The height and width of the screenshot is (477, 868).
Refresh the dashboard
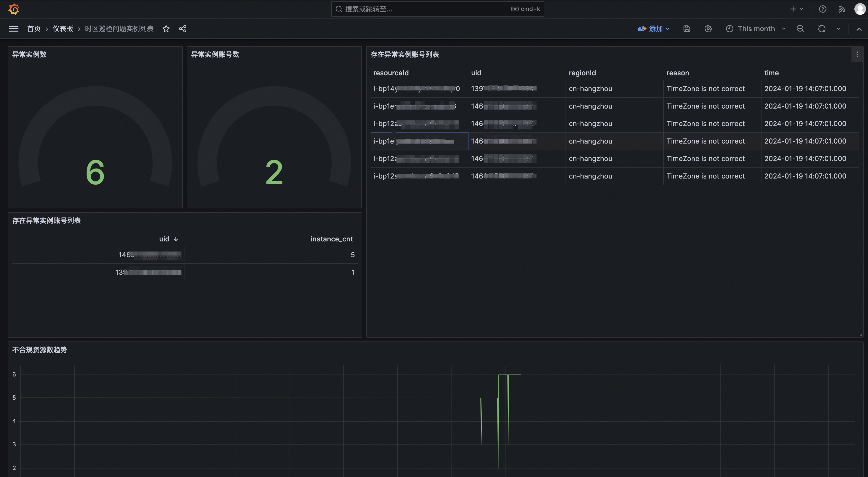pyautogui.click(x=822, y=29)
